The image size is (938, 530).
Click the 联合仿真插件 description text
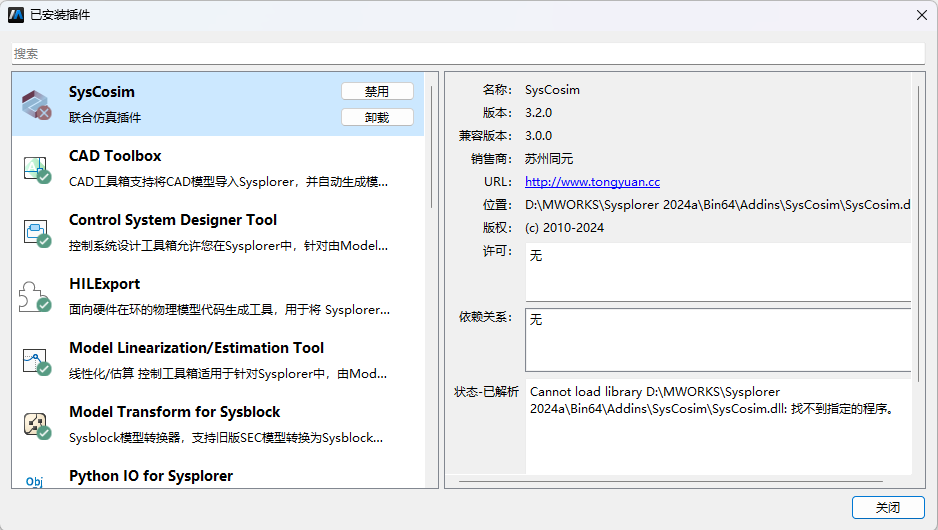click(105, 118)
